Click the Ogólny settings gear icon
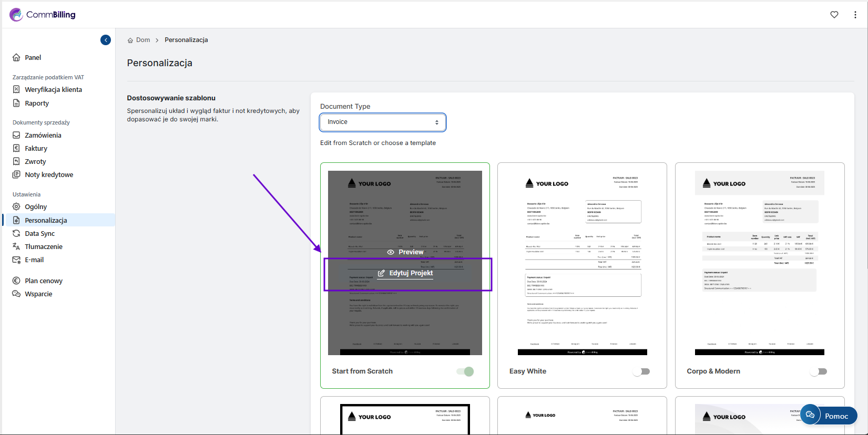The image size is (868, 435). (16, 206)
